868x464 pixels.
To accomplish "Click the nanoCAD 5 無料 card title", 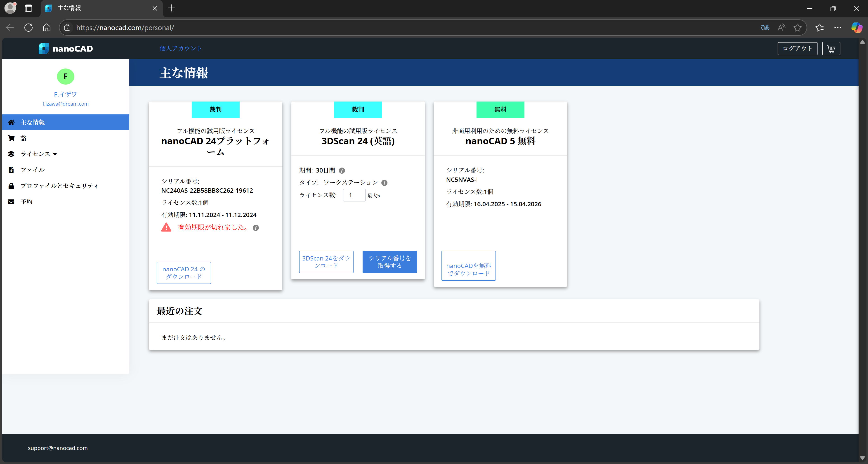I will coord(500,141).
